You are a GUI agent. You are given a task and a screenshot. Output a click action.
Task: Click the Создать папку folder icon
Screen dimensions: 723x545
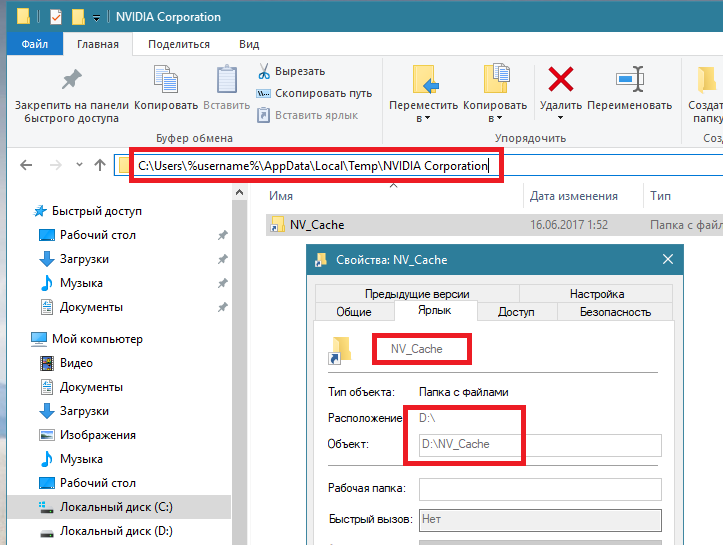coord(708,79)
